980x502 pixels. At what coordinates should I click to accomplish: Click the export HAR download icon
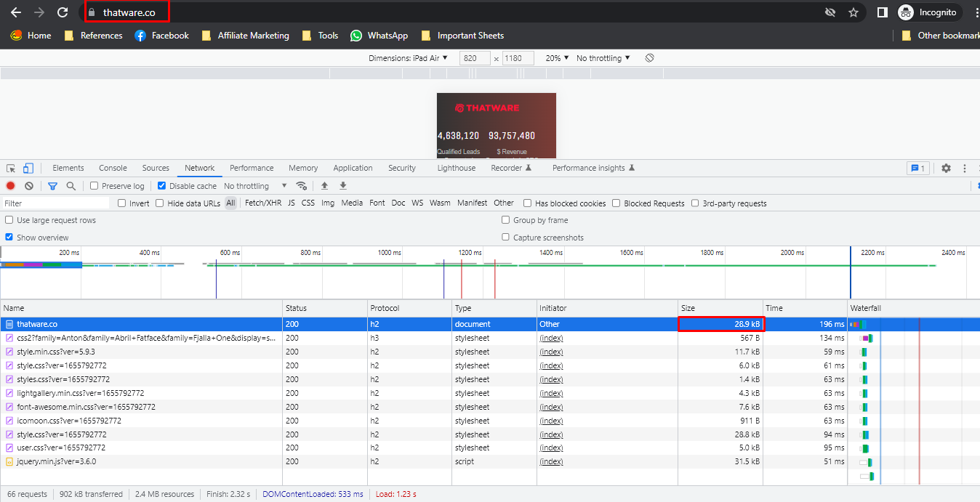[x=343, y=186]
